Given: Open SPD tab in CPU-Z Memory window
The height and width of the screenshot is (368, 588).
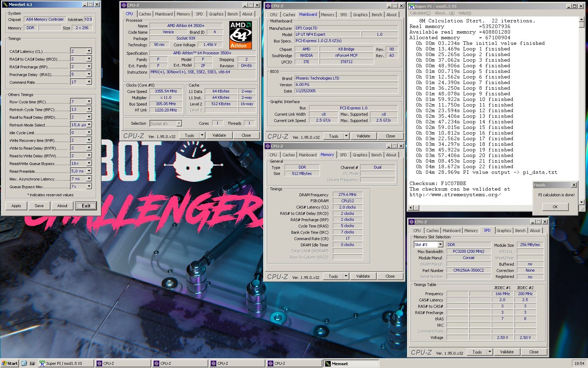Looking at the screenshot, I should click(343, 155).
